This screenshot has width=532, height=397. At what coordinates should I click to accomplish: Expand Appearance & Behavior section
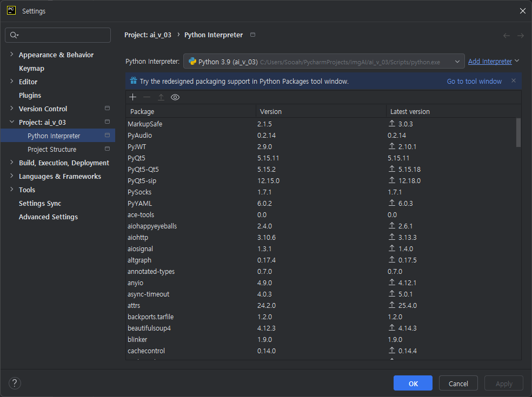(x=11, y=54)
